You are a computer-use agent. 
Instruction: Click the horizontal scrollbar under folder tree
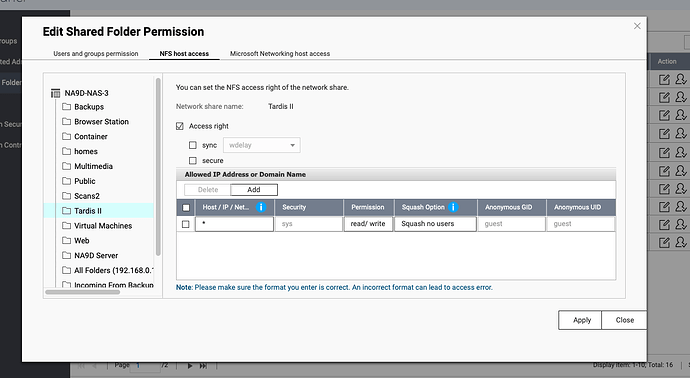pyautogui.click(x=82, y=292)
